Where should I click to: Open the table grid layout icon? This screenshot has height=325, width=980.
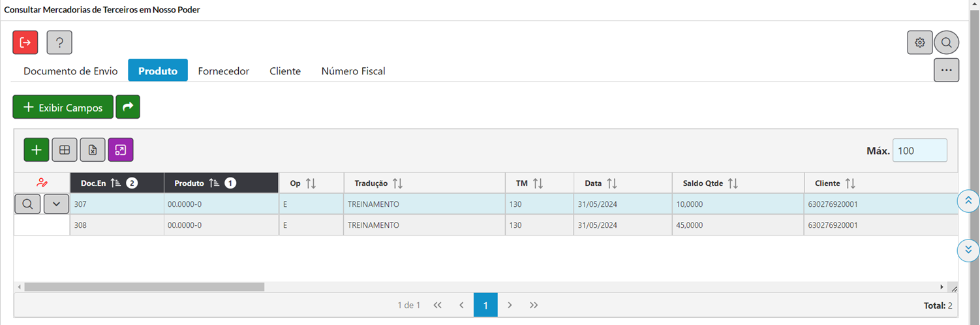pos(65,149)
